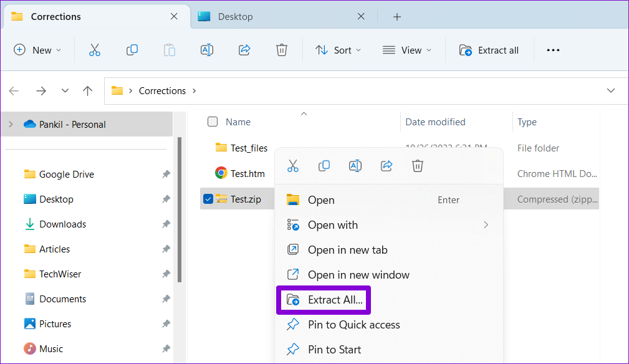Expand the Open with submenu arrow
The width and height of the screenshot is (629, 364).
[486, 225]
